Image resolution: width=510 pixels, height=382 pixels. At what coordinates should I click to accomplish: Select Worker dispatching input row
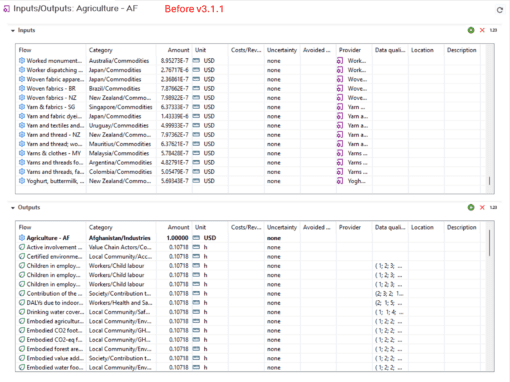tap(251, 70)
